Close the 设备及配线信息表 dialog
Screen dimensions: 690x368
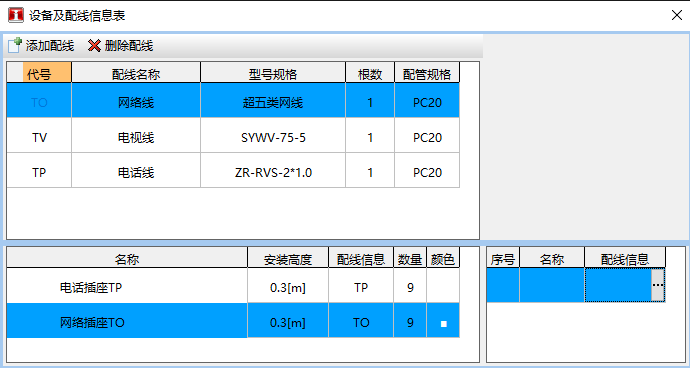point(677,15)
